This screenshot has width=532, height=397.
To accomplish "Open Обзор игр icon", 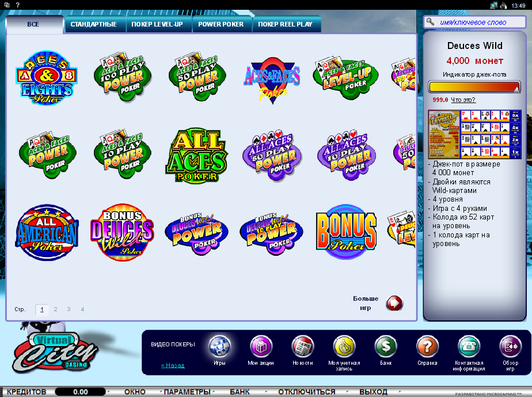I will (x=511, y=347).
